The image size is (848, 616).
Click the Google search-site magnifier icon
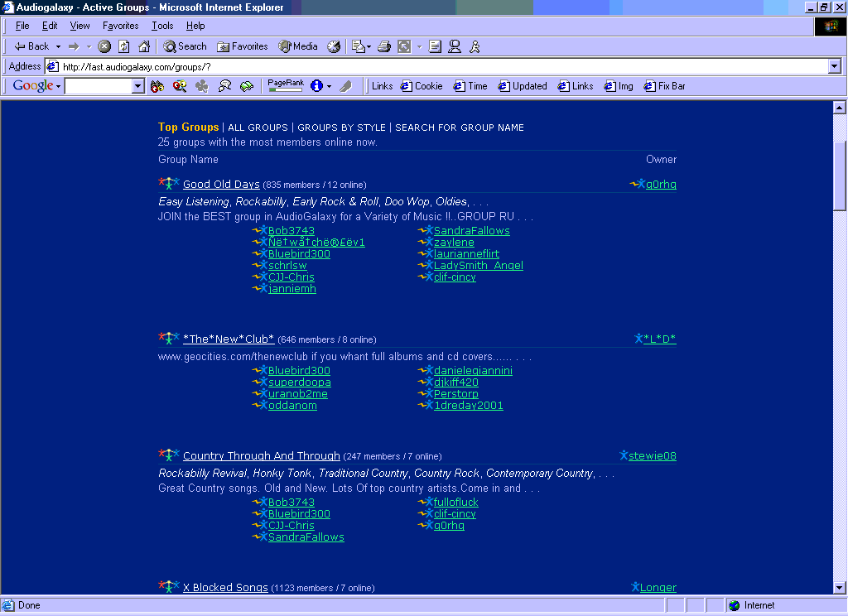pyautogui.click(x=180, y=86)
